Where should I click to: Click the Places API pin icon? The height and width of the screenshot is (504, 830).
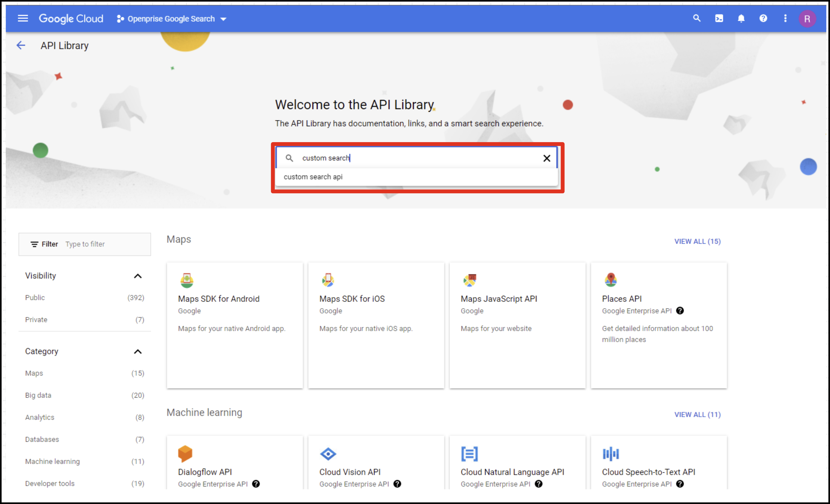pos(610,280)
